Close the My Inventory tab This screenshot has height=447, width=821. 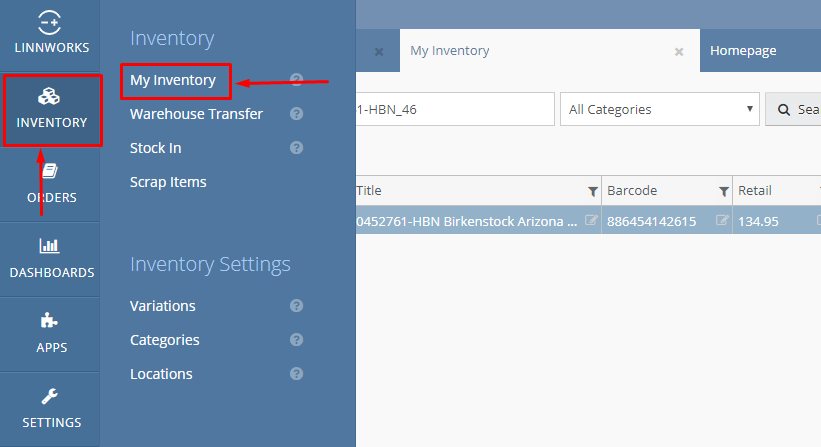[679, 52]
